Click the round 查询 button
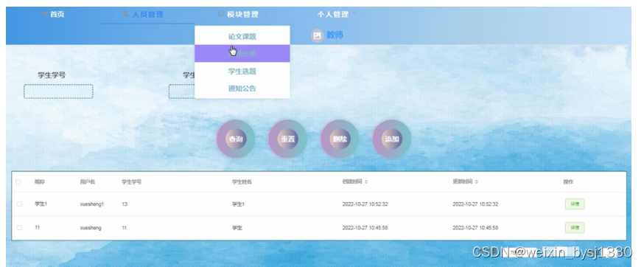Viewport: 644px width, 267px height. [236, 139]
